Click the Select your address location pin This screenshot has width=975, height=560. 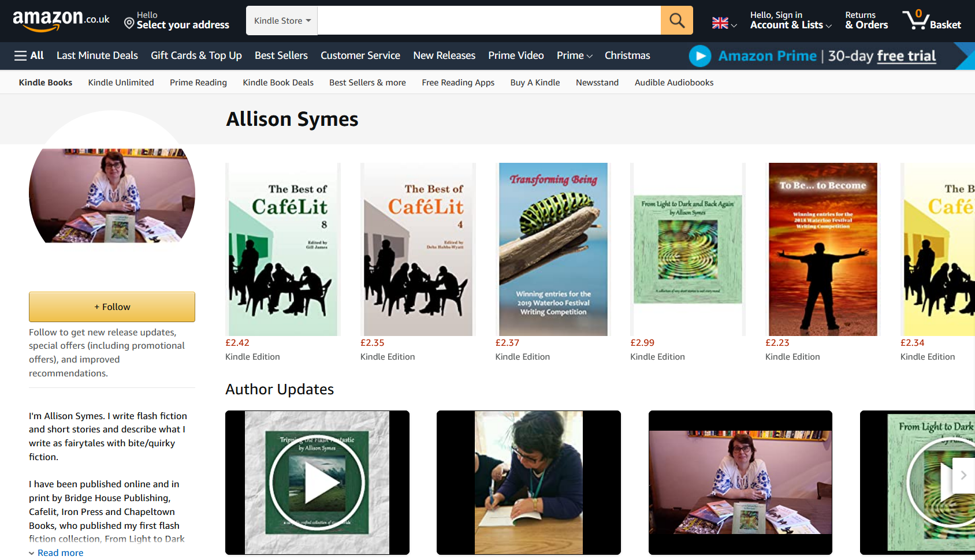pos(129,23)
